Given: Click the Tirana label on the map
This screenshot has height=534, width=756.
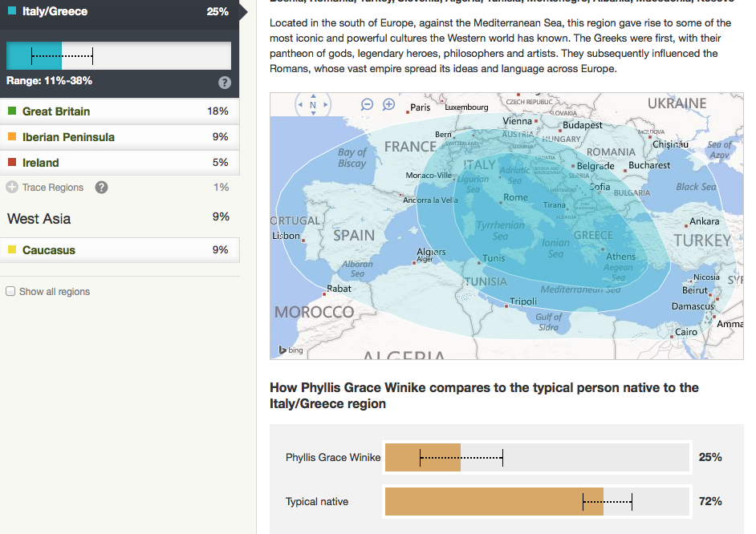Looking at the screenshot, I should [554, 205].
